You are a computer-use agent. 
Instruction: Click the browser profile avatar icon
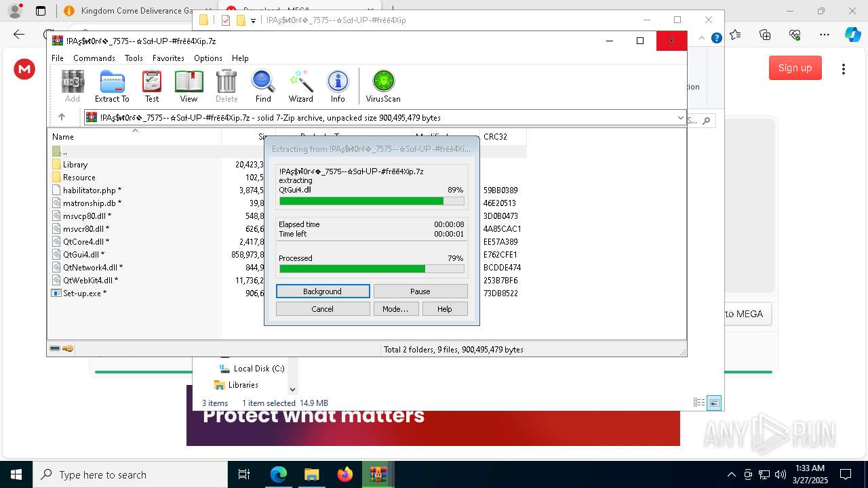[14, 11]
